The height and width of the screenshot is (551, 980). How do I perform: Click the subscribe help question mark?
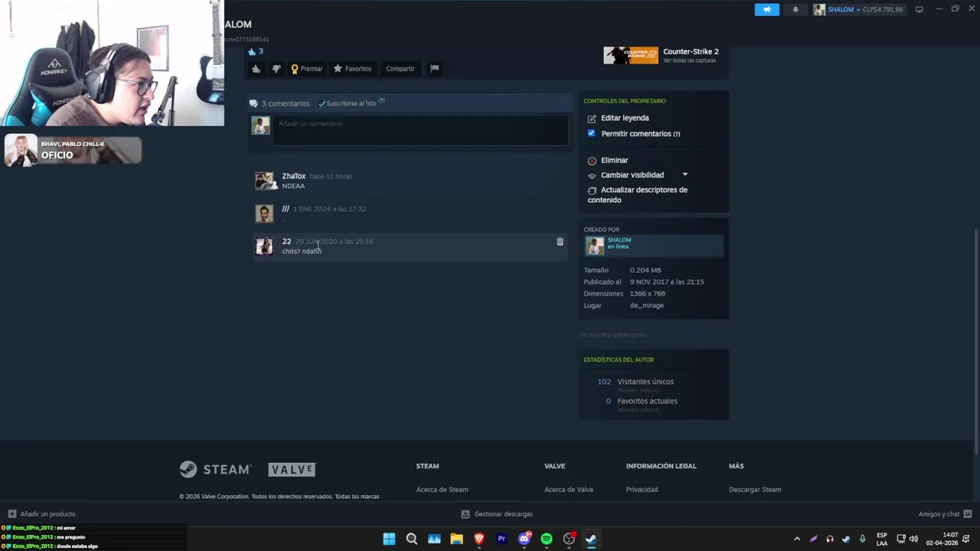pos(381,101)
